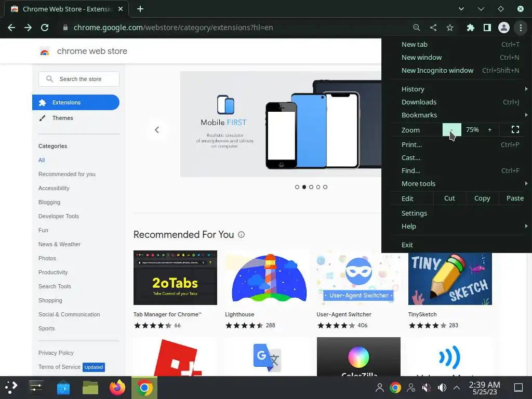The height and width of the screenshot is (399, 532).
Task: Reload the page with the refresh icon
Action: tap(45, 28)
